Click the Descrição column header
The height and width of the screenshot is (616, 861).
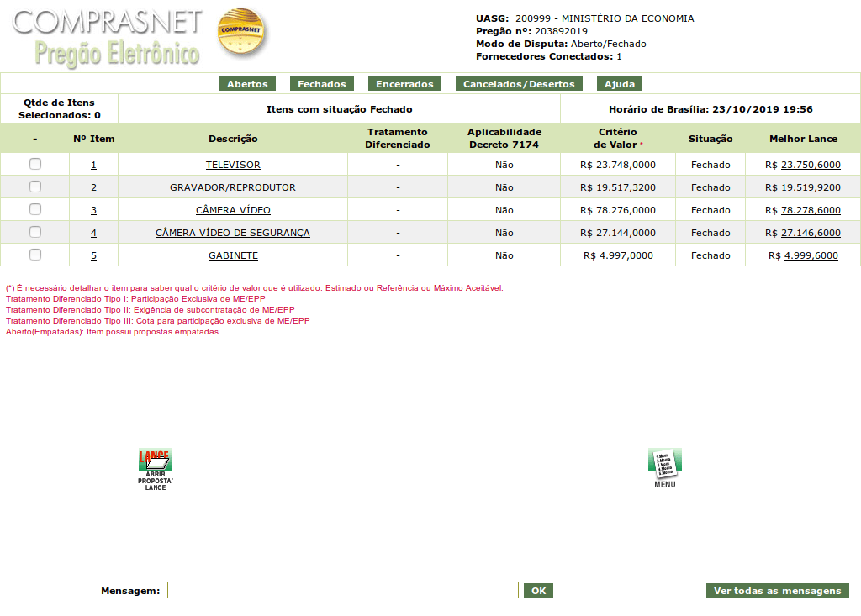coord(233,139)
